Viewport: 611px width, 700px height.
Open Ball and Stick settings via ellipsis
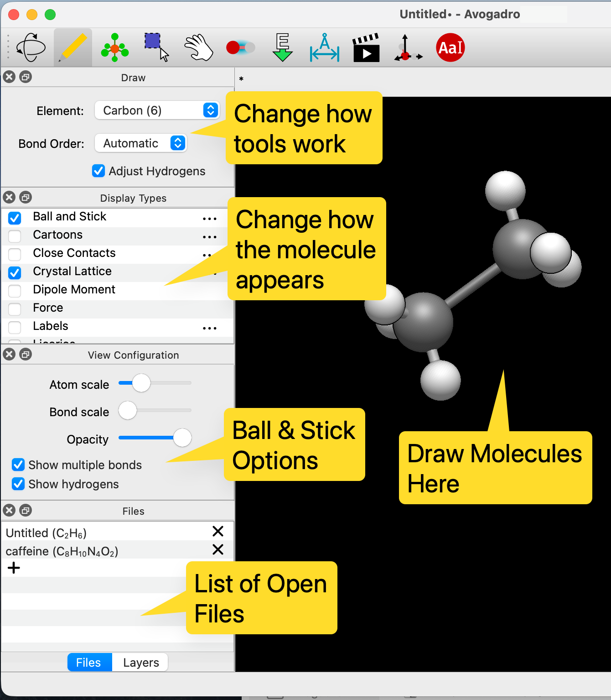tap(209, 218)
